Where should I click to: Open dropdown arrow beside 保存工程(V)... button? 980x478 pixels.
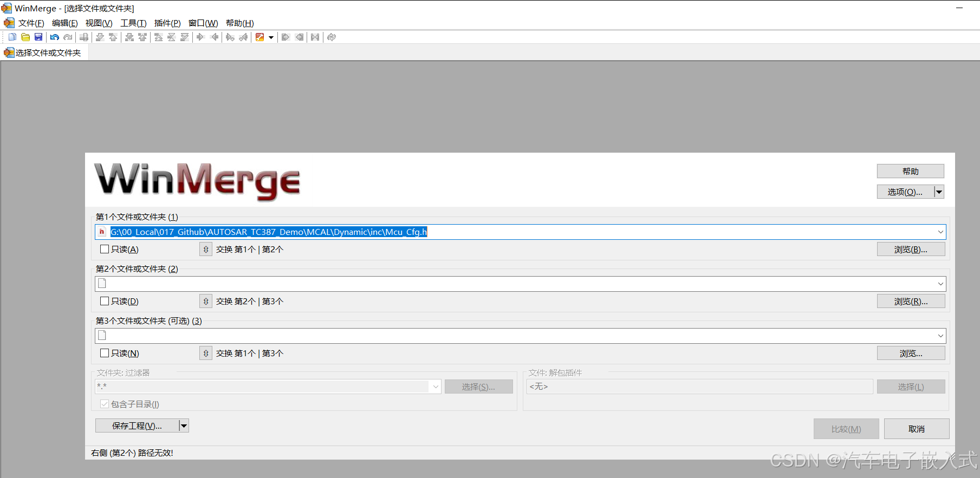(x=184, y=425)
